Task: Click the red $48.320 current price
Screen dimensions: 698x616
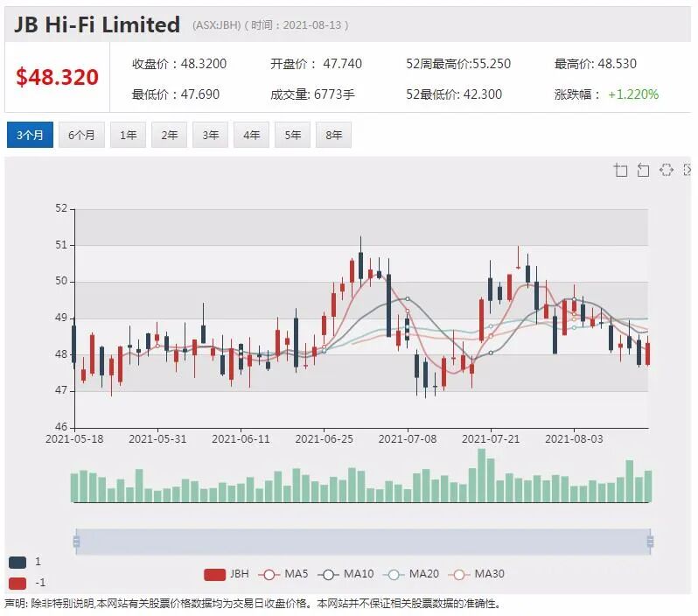Action: click(x=57, y=77)
